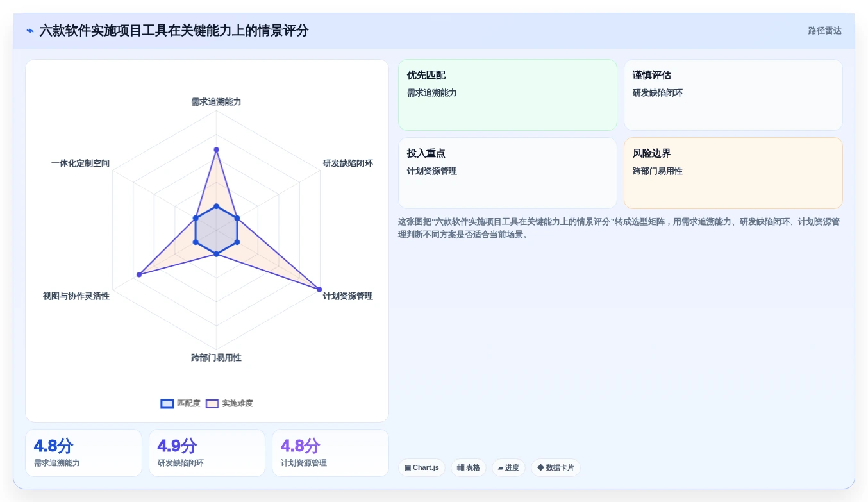Click the 一体化定制空间 radar axis label
868x502 pixels.
(x=80, y=163)
